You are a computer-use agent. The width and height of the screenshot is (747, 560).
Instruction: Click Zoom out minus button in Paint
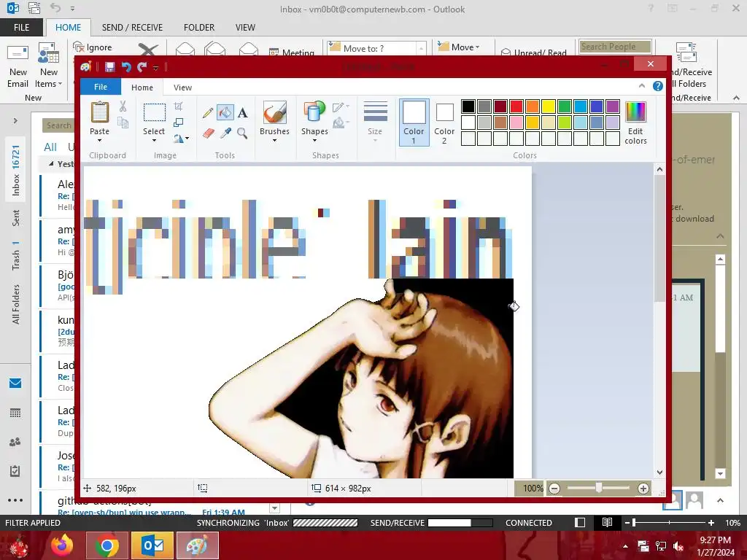click(x=554, y=488)
